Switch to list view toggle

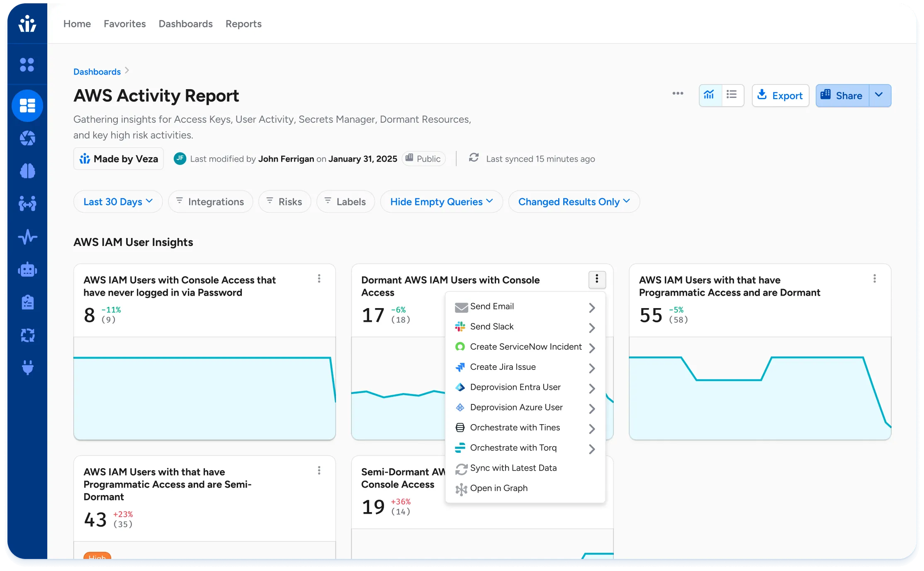[732, 95]
